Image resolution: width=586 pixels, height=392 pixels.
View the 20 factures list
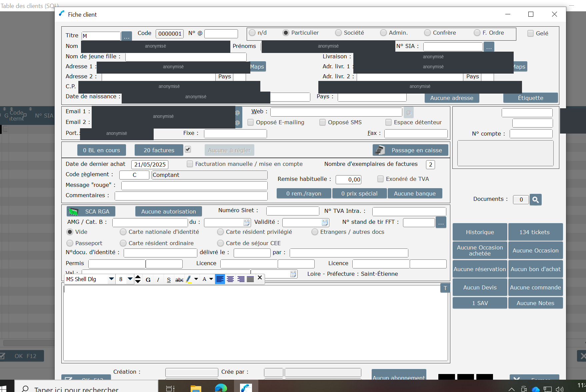tap(159, 150)
